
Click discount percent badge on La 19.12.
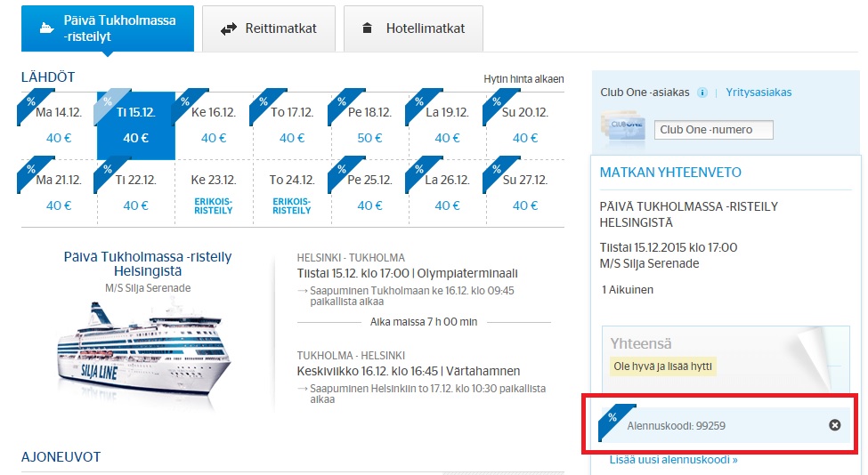(419, 103)
